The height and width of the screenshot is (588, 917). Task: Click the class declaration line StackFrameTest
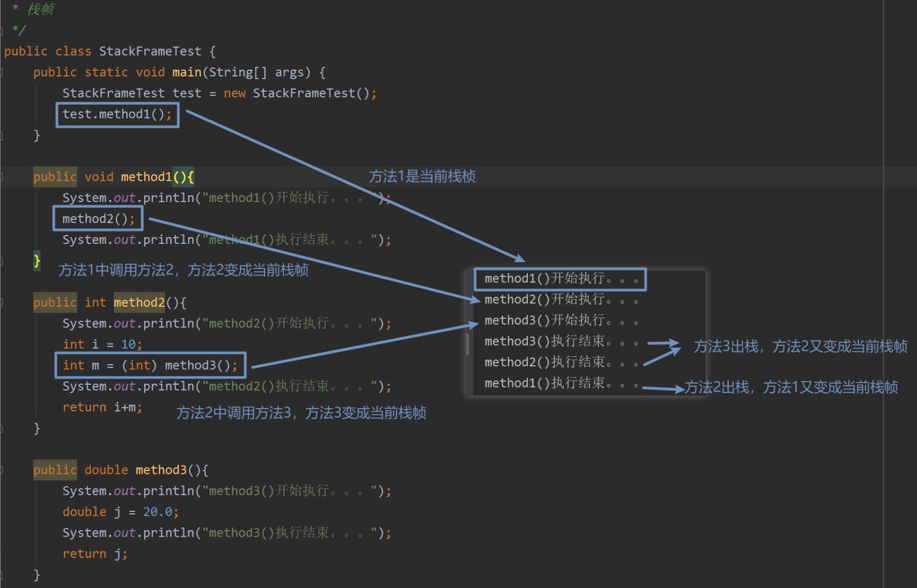(110, 51)
